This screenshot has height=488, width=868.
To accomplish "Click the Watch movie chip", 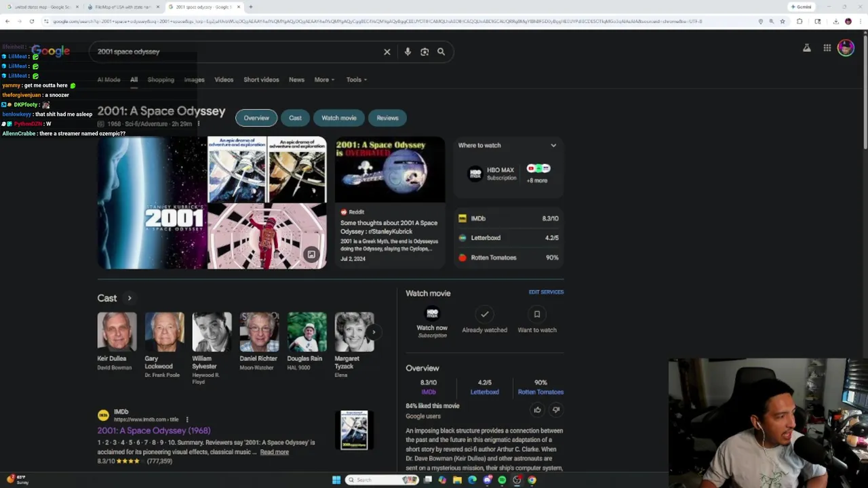I will pos(339,118).
